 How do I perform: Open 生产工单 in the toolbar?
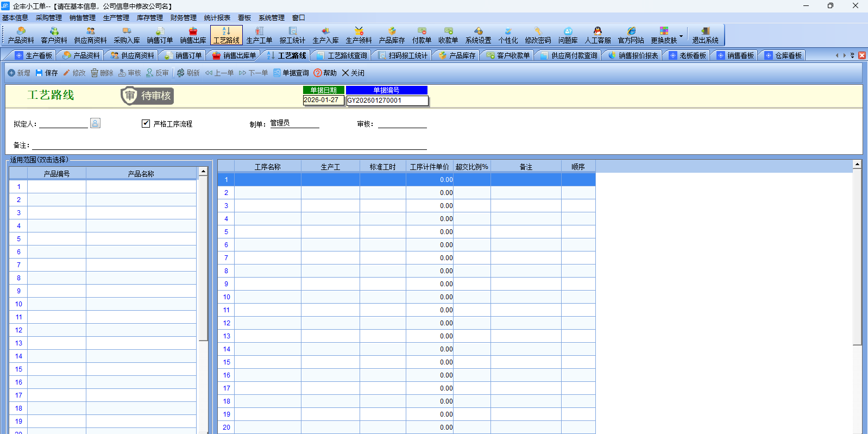point(259,35)
